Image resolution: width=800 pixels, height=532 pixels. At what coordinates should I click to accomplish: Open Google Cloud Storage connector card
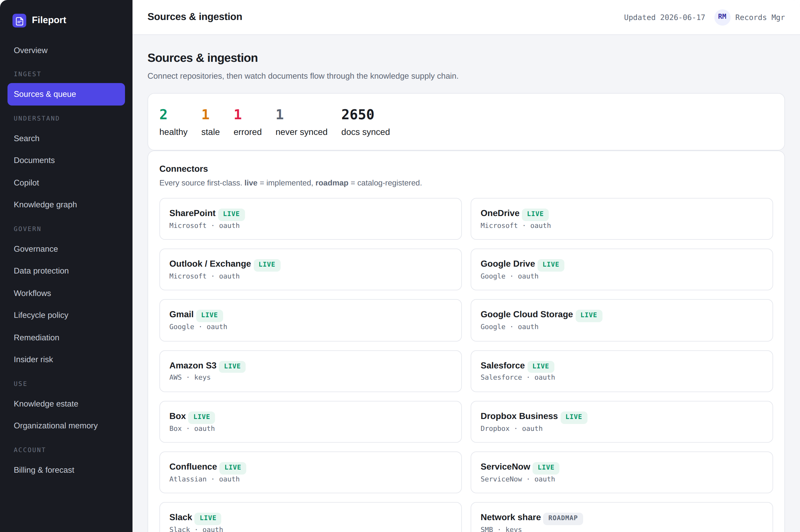[x=621, y=320]
